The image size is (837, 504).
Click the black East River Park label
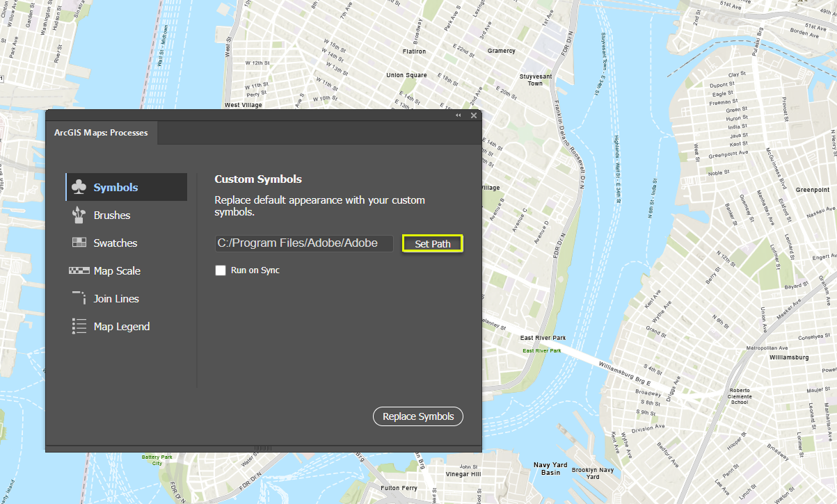point(543,338)
